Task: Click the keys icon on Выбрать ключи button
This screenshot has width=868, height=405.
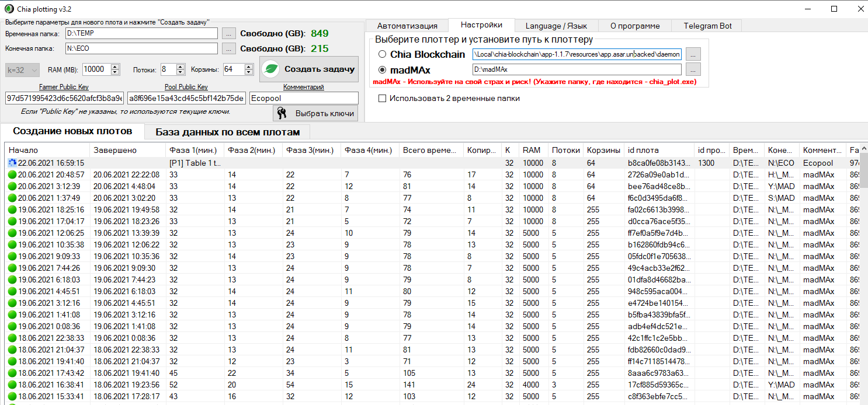Action: point(282,113)
